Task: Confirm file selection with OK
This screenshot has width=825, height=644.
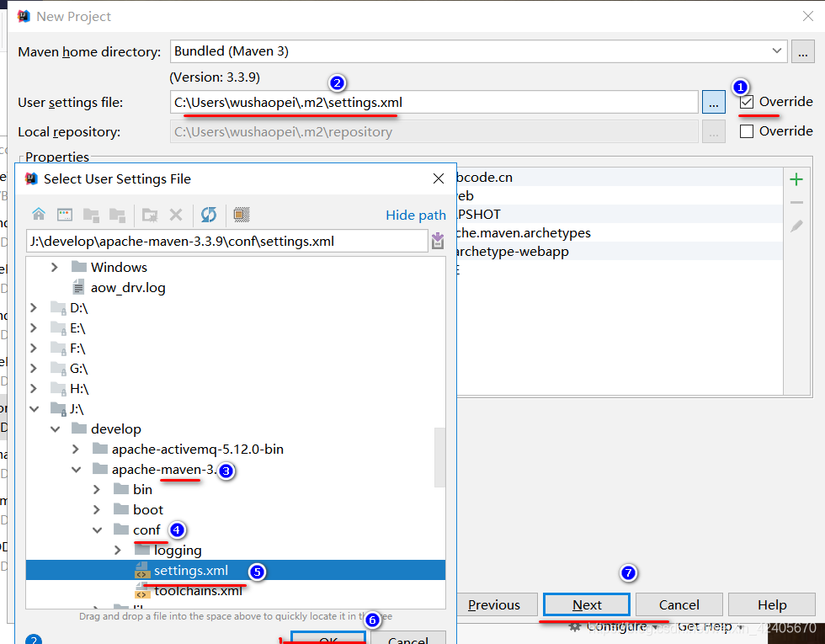Action: tap(328, 638)
